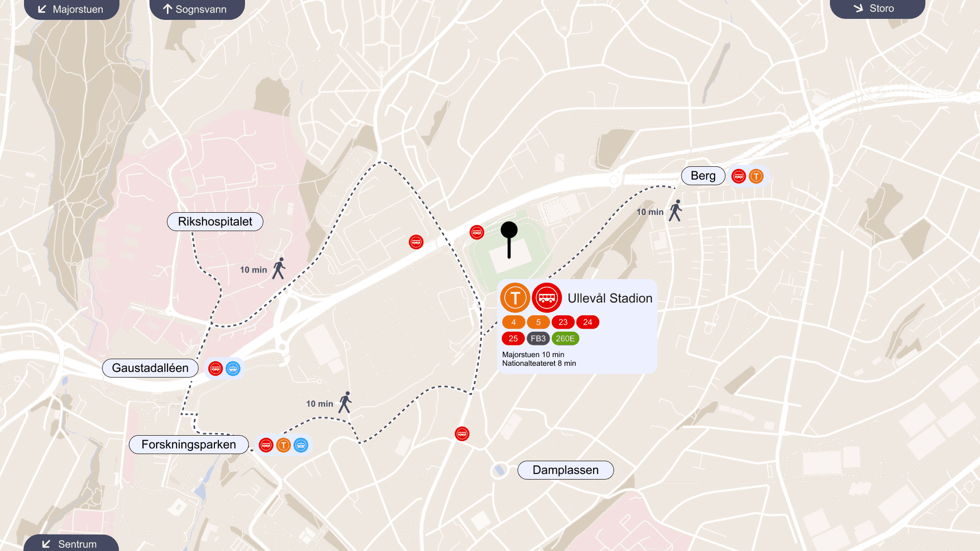
Task: Select the orange metro icon beside Berg
Action: coord(756,176)
